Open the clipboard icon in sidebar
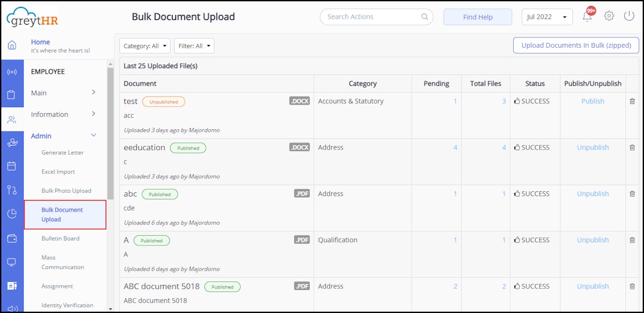The image size is (644, 313). (12, 95)
